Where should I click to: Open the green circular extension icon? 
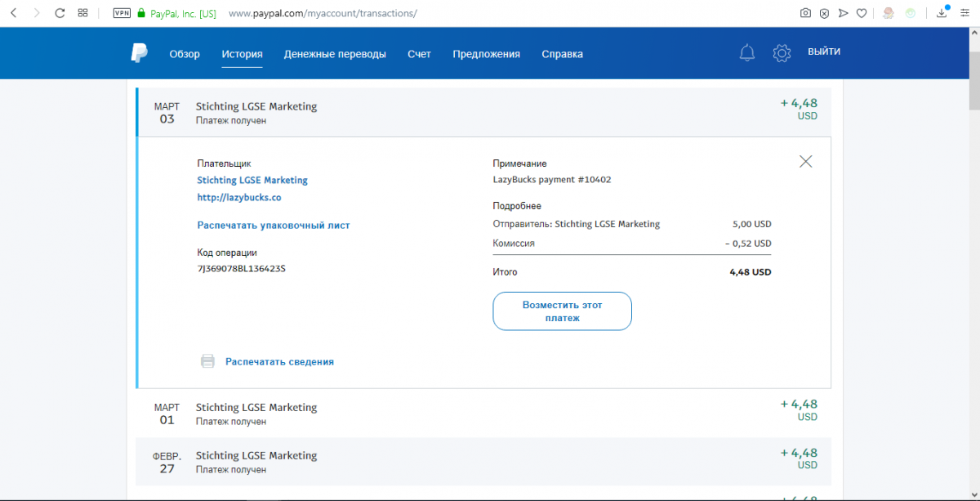[910, 13]
